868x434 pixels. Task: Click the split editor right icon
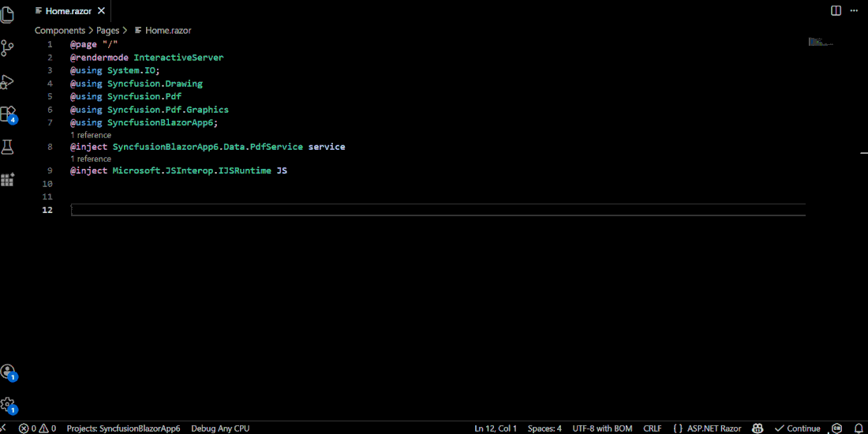(836, 10)
